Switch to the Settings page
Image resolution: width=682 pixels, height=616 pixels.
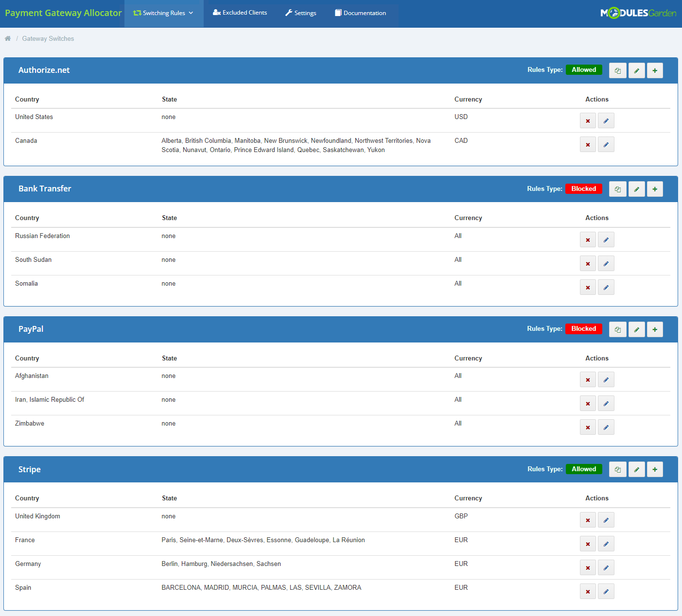tap(300, 13)
